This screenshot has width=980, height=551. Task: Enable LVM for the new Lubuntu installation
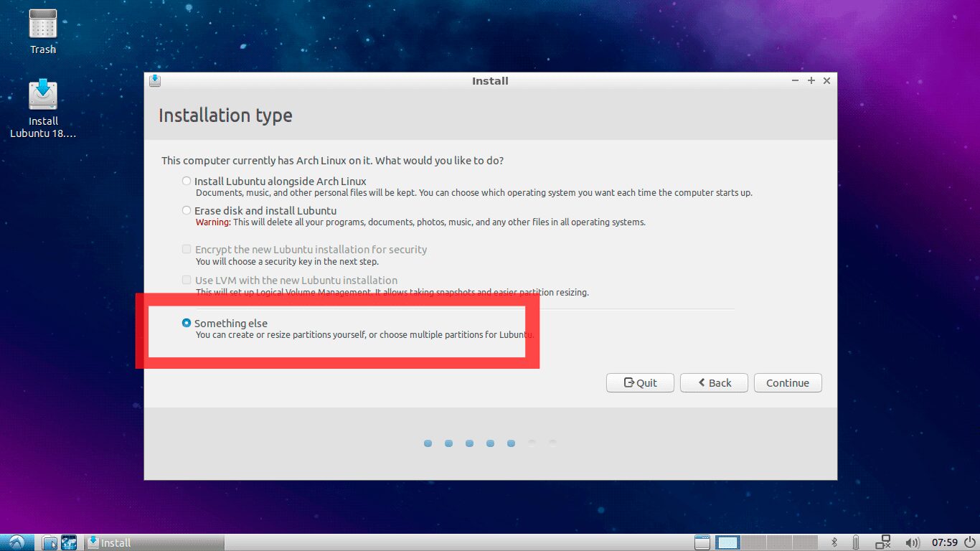[x=187, y=280]
